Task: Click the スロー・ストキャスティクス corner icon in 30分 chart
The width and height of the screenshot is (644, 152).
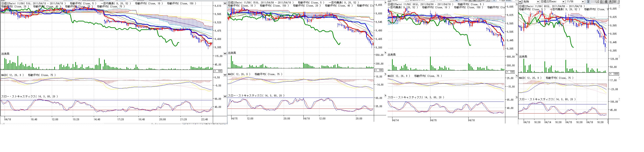Action: point(517,97)
